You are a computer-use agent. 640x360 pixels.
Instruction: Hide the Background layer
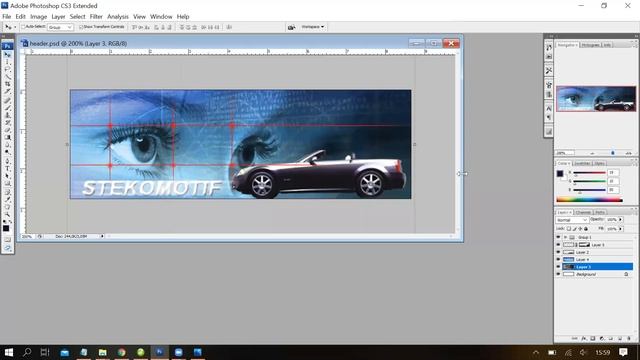[558, 274]
